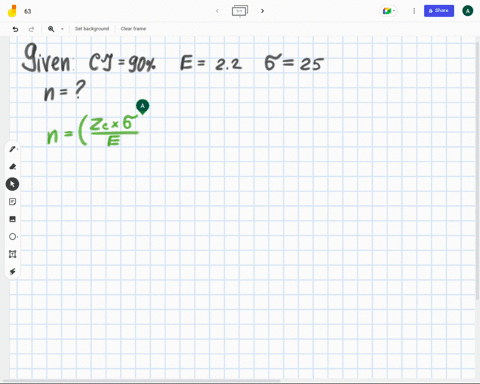Click the zoom magnifier icon
This screenshot has height=384, width=480.
[x=51, y=29]
